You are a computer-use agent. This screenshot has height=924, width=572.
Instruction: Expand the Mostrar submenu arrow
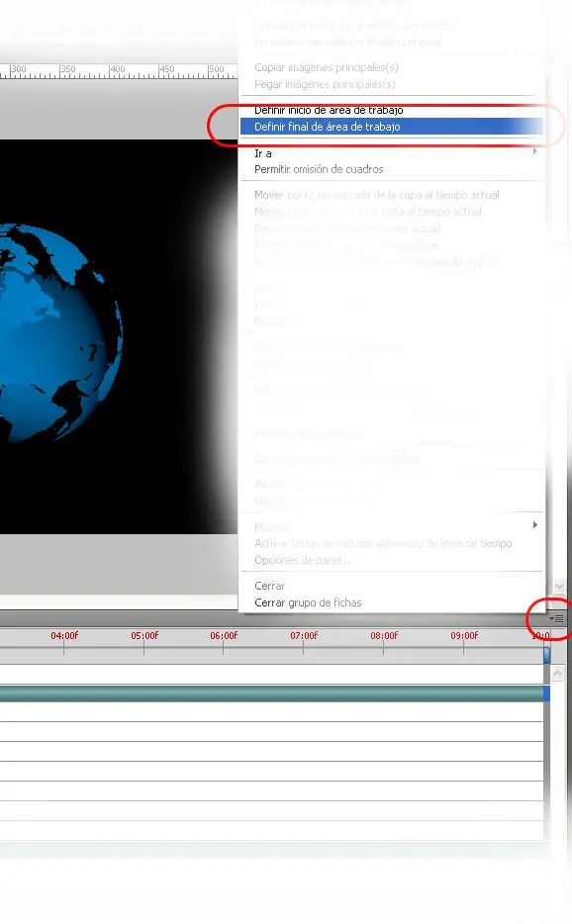(x=534, y=524)
